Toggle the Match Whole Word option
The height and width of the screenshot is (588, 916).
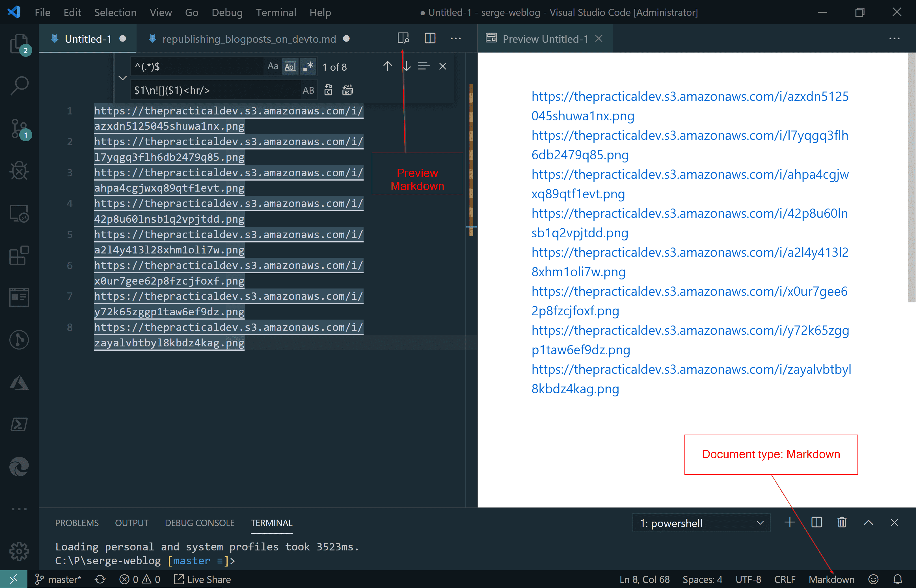pos(290,66)
